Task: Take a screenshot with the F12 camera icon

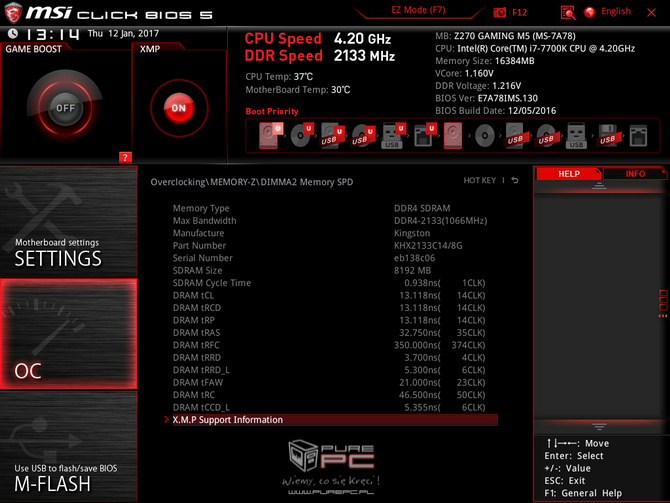Action: tap(500, 12)
